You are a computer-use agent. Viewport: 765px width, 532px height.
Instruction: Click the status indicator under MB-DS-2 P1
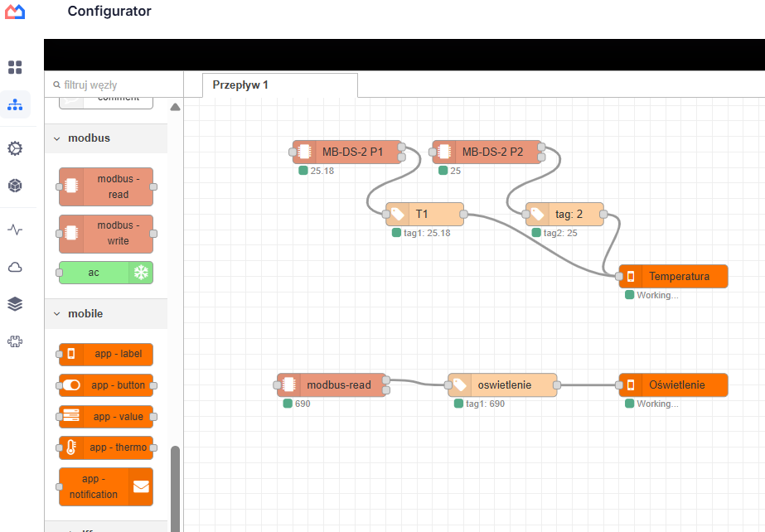pos(303,171)
